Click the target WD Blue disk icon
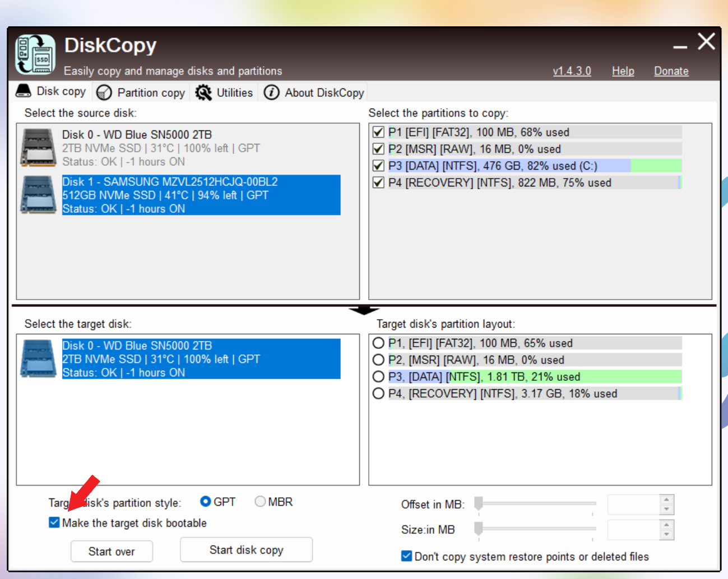This screenshot has height=579, width=728. 38,359
